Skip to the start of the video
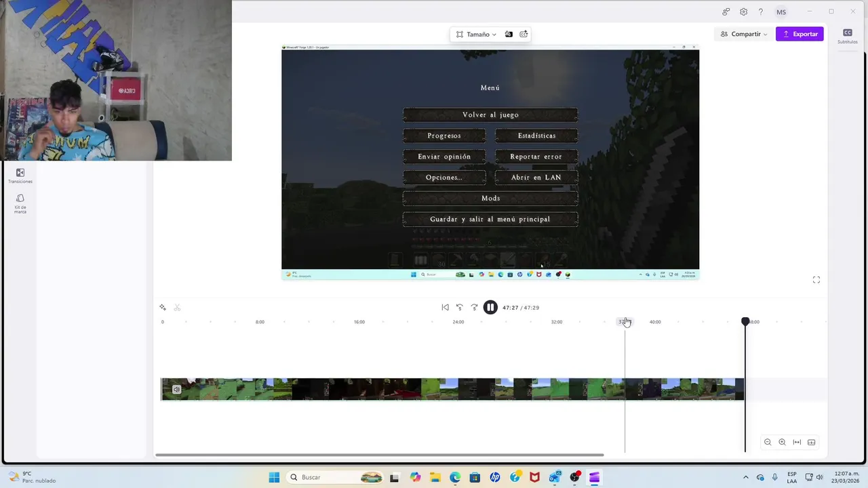The image size is (868, 488). pyautogui.click(x=445, y=308)
